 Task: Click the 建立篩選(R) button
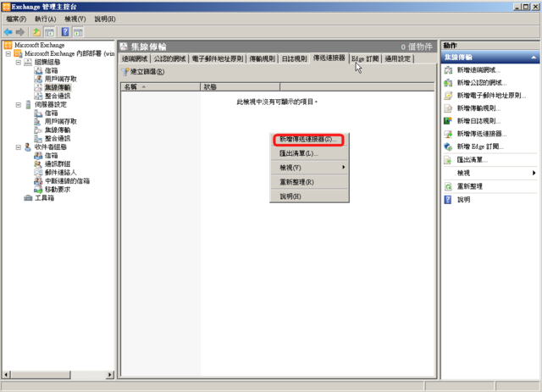[143, 72]
